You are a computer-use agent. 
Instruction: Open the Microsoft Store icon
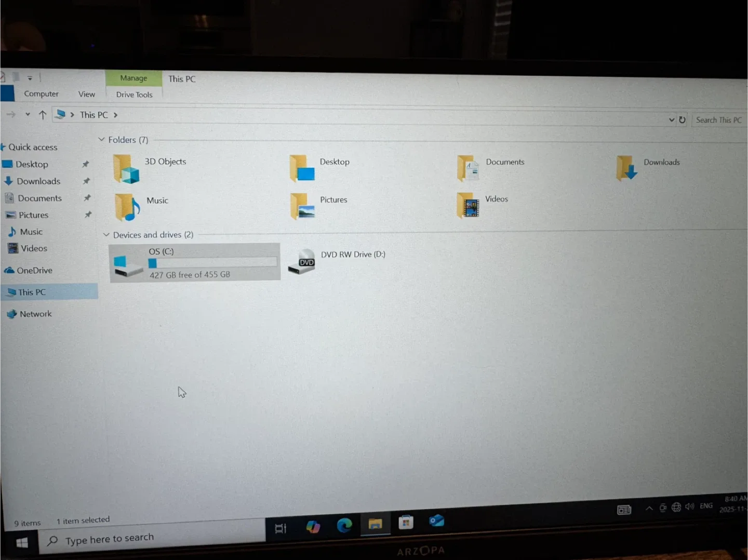(406, 522)
